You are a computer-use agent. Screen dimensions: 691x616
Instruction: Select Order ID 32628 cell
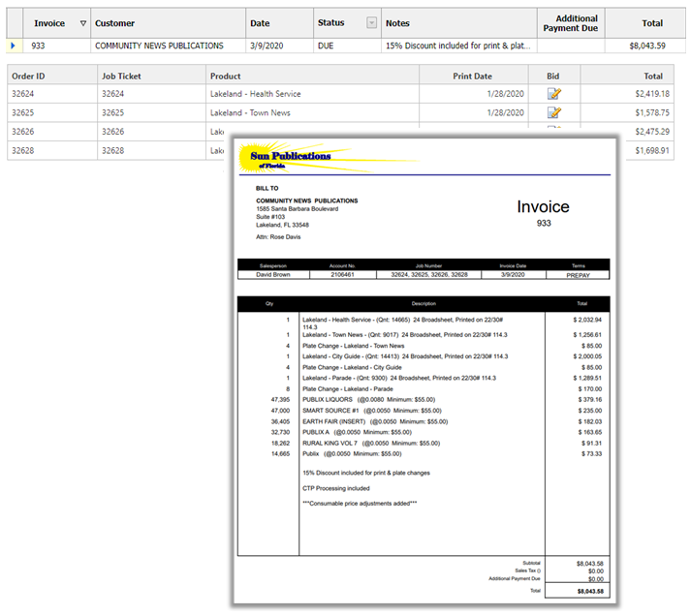click(52, 150)
